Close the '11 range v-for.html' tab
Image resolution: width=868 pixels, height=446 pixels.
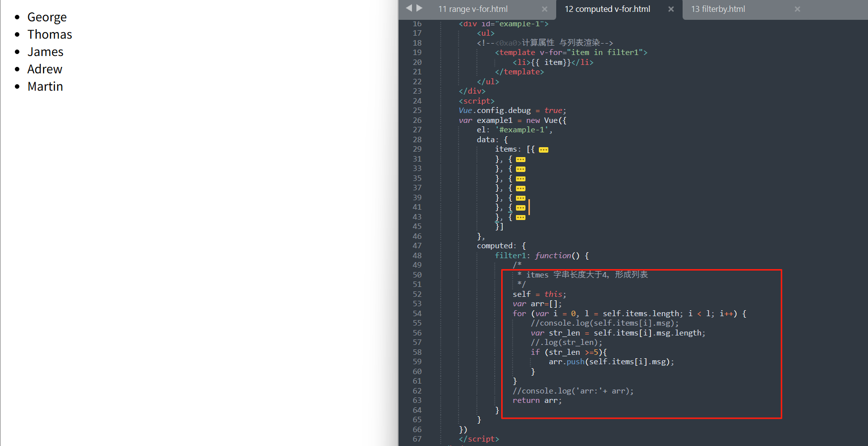[x=544, y=9]
